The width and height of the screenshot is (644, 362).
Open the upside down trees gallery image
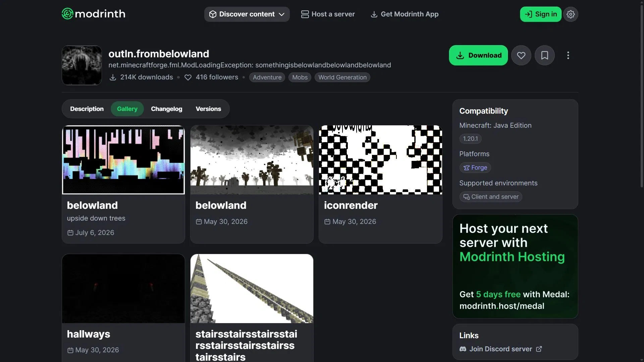click(123, 160)
